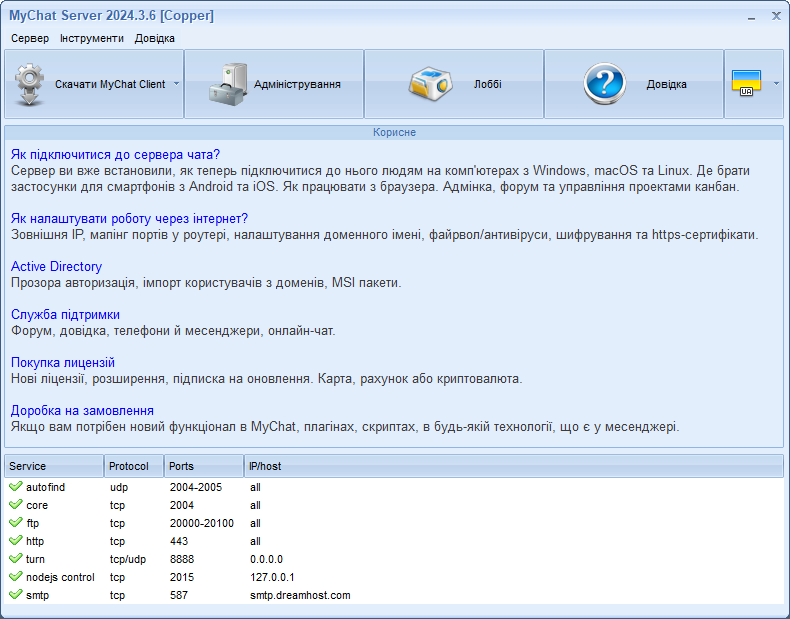Viewport: 790px width, 619px height.
Task: Select the turn service row name
Action: (x=35, y=559)
